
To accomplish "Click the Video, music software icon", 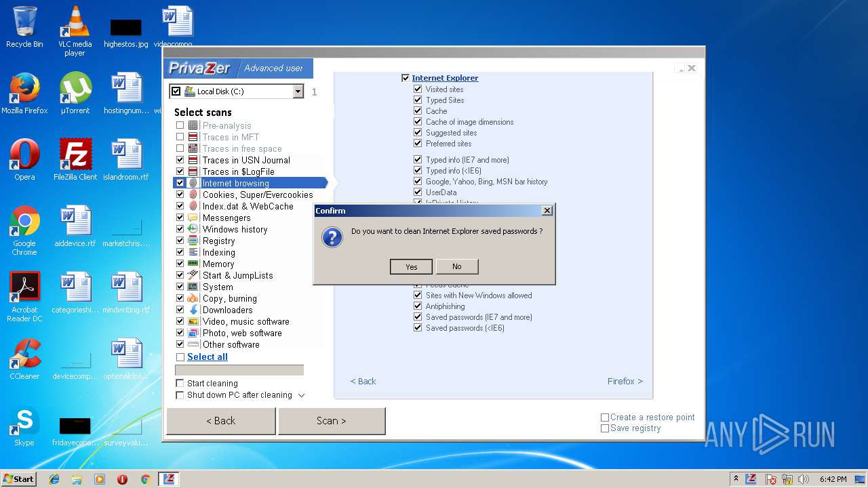I will [x=193, y=321].
